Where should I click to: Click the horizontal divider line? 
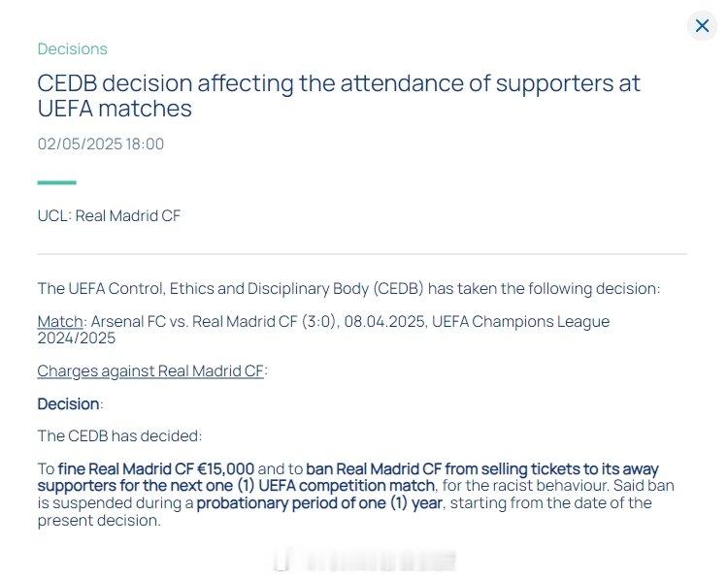click(362, 254)
